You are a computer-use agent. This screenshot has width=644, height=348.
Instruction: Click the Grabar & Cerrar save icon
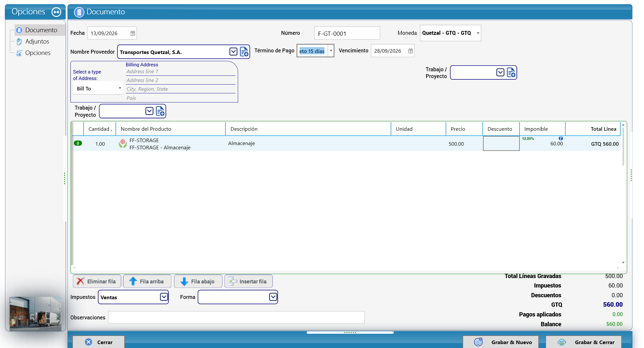point(562,342)
